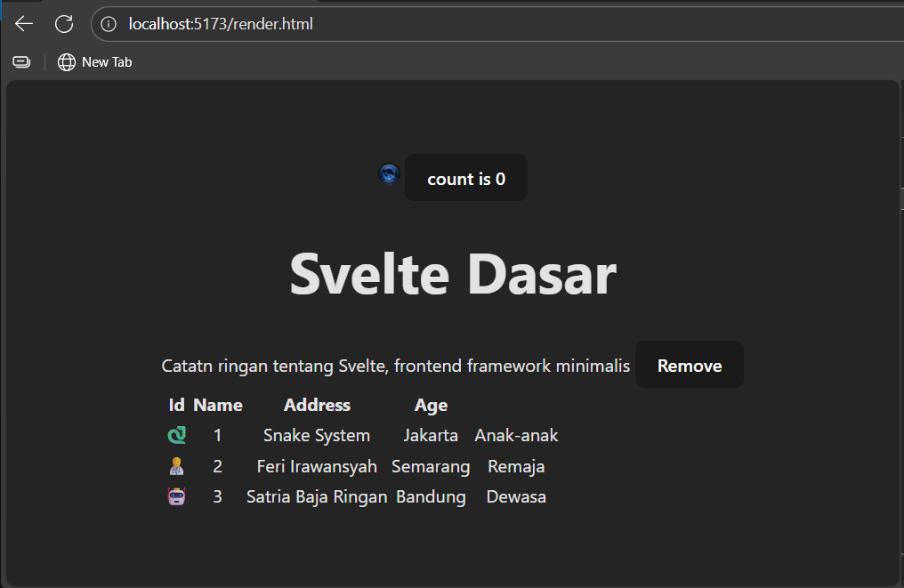Reload the page with refresh icon
The height and width of the screenshot is (588, 904).
(x=64, y=24)
